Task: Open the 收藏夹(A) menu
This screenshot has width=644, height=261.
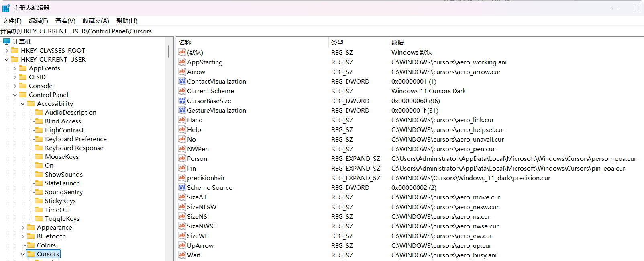Action: tap(96, 21)
